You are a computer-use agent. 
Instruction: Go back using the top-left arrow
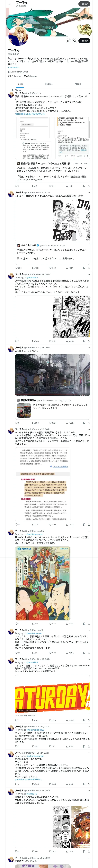[9, 4]
